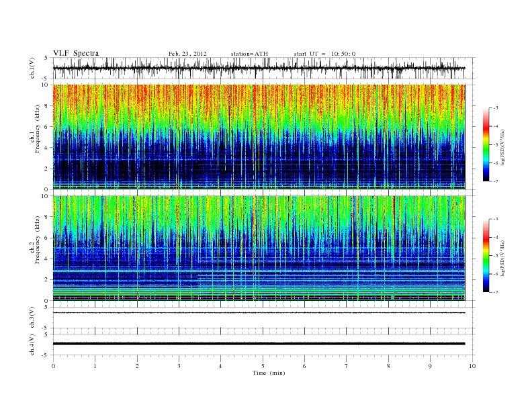Image resolution: width=532 pixels, height=411 pixels.
Task: Click time axis tick label '9'
Action: coord(430,366)
